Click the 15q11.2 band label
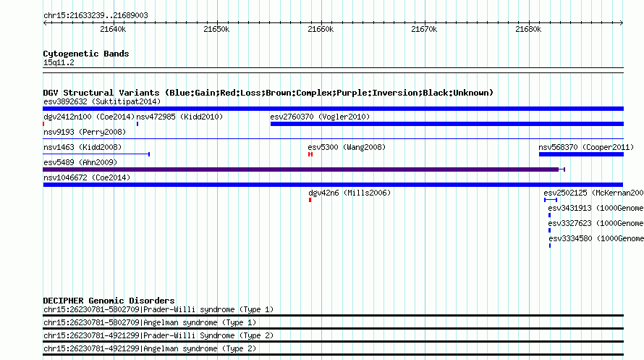Image resolution: width=644 pixels, height=360 pixels. tap(59, 62)
